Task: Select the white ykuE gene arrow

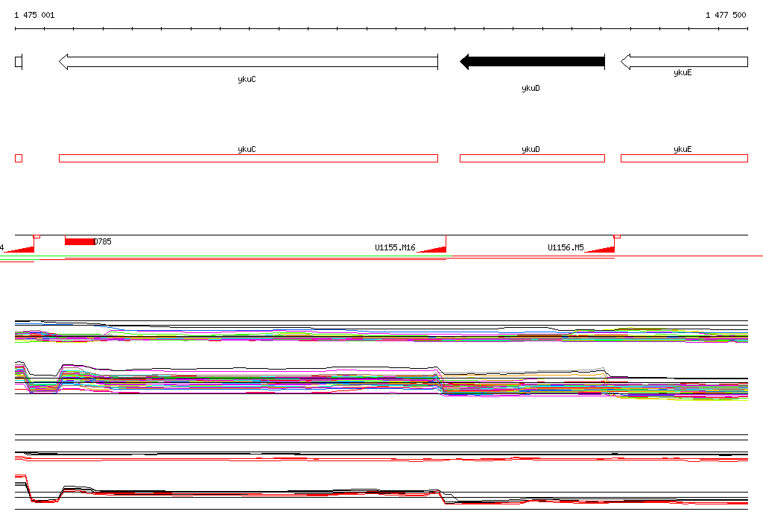Action: [x=684, y=62]
